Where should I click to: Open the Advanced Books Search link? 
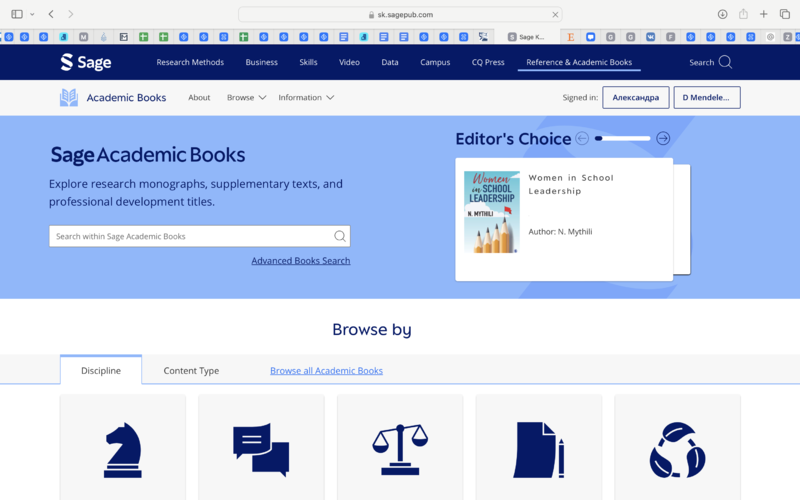(301, 261)
